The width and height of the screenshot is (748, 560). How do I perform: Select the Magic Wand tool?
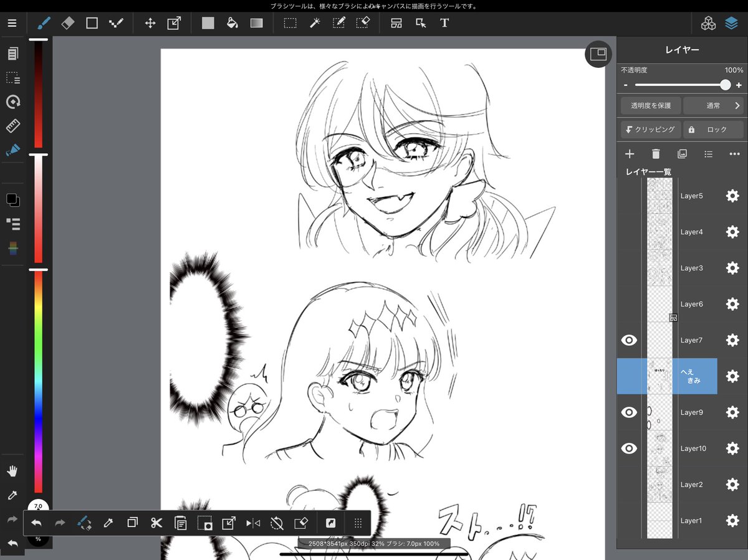315,23
